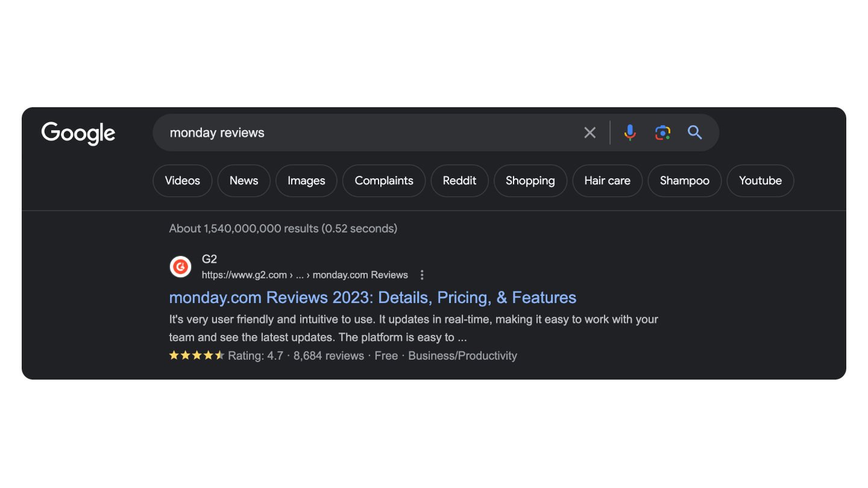Open Google Lens image search
868x488 pixels.
[662, 133]
